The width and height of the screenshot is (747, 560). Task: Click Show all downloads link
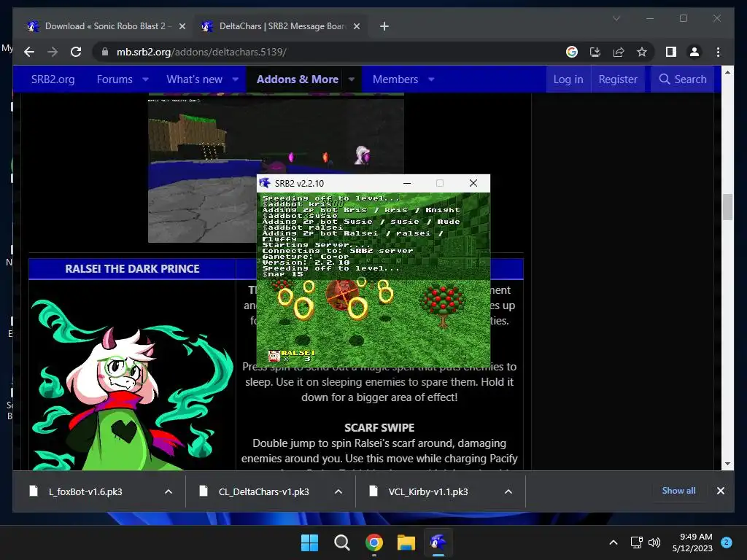pos(678,491)
